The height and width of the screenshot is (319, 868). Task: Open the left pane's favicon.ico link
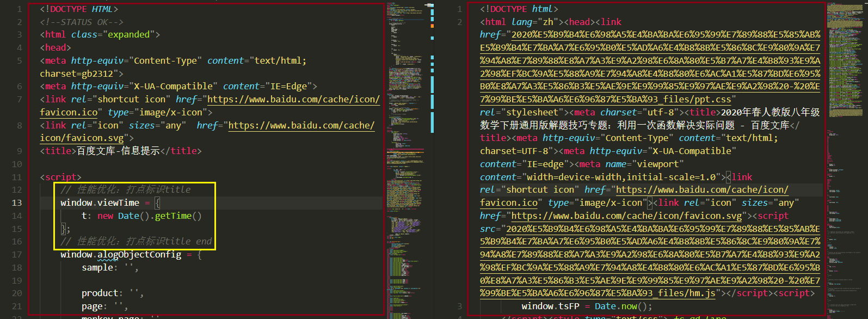[x=69, y=112]
